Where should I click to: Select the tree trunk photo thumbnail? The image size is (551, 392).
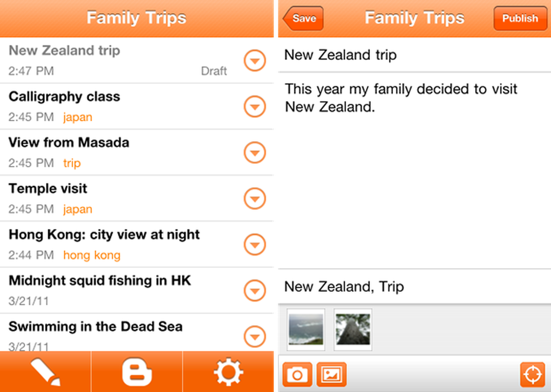(x=353, y=329)
